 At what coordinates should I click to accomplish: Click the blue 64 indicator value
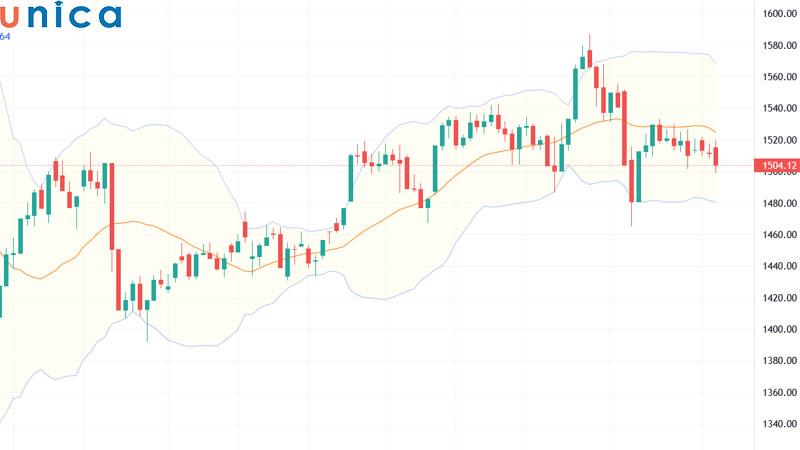(x=5, y=37)
